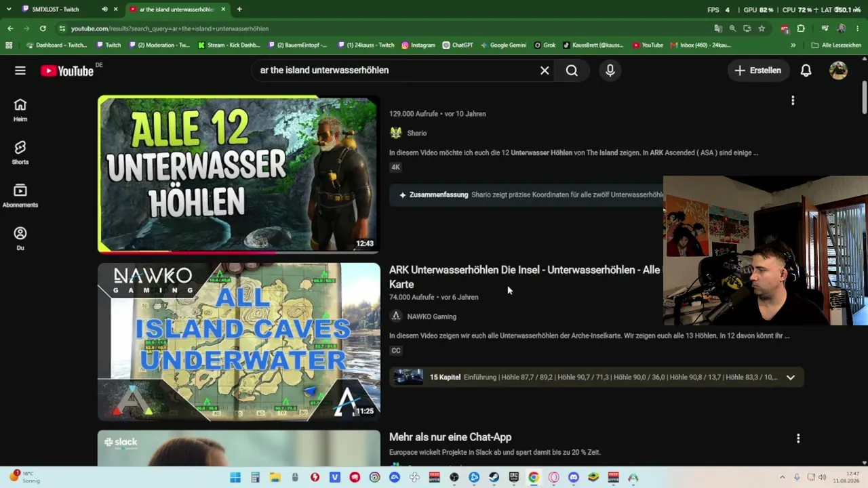Open the Stream - Kick Dashboard bookmark

229,45
